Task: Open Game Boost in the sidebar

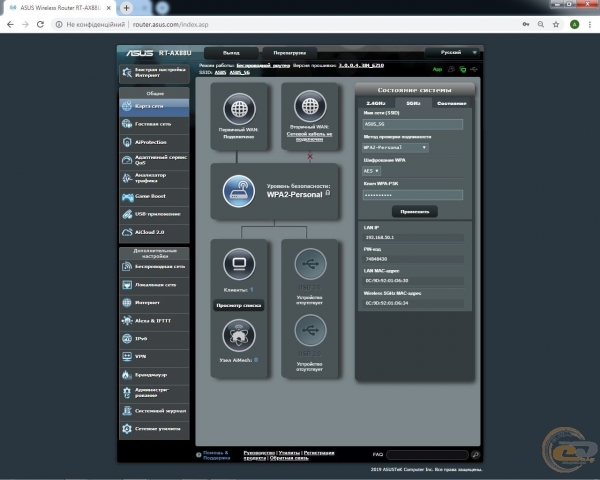Action: (154, 196)
